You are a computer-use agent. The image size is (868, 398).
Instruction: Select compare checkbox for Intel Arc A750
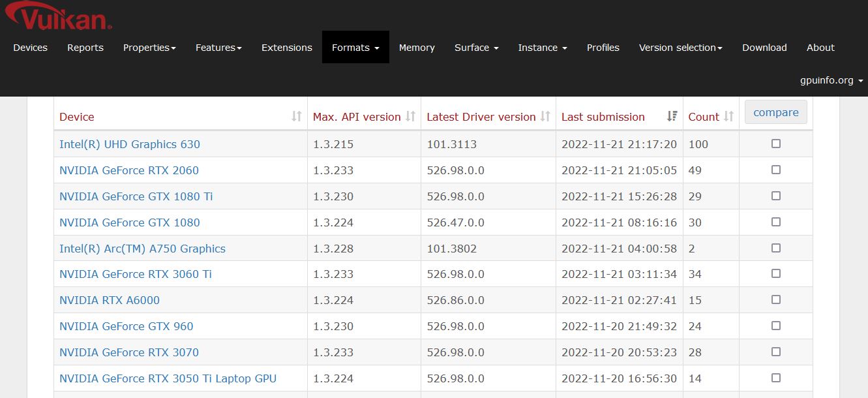click(776, 248)
